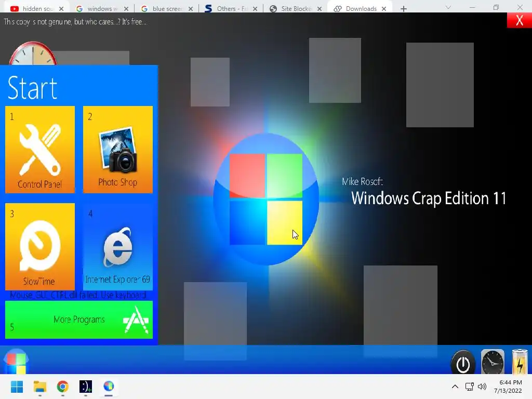Launch the Photo Shop tile
This screenshot has height=399, width=532.
118,149
